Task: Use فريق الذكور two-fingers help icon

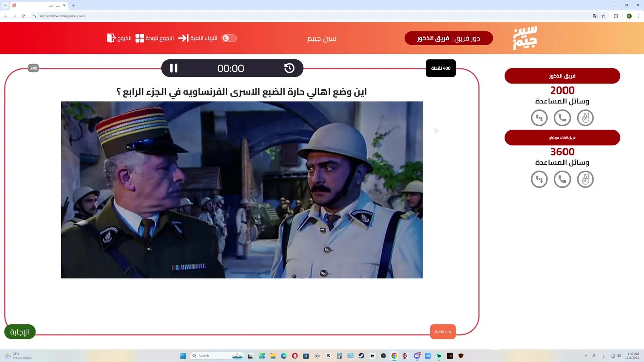Action: pyautogui.click(x=585, y=118)
